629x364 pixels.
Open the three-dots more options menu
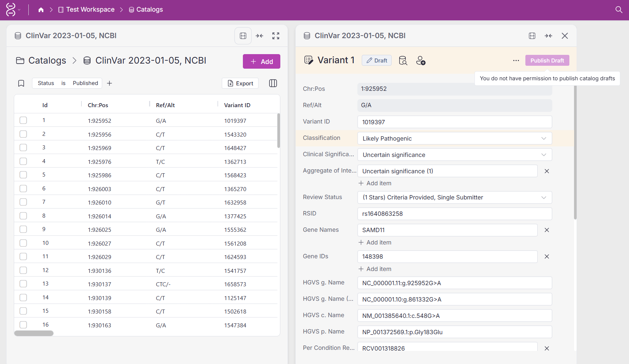click(x=516, y=60)
